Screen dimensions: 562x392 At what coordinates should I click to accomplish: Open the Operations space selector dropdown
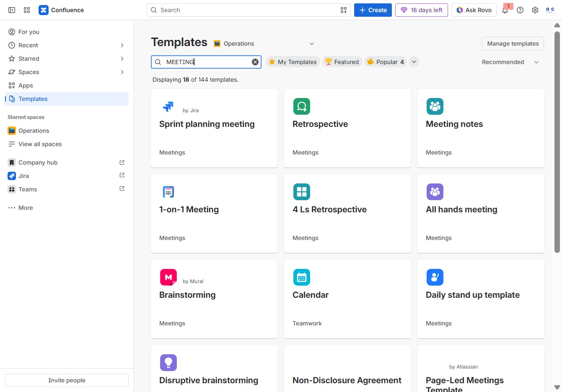(264, 44)
